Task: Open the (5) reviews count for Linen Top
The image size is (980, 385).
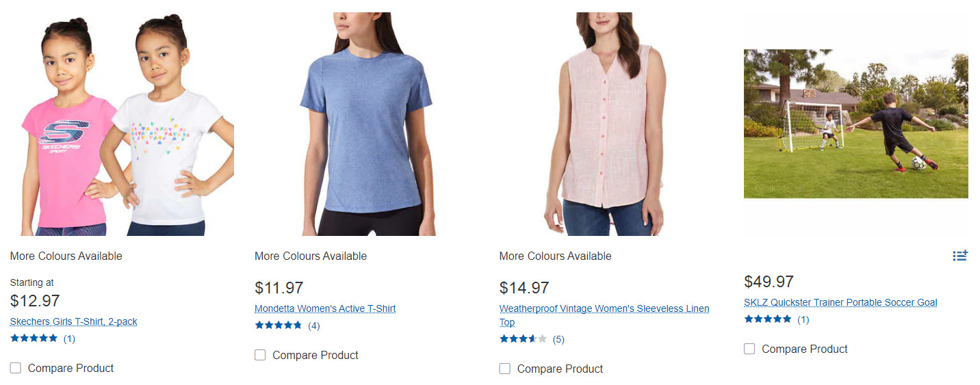Action: [x=558, y=339]
